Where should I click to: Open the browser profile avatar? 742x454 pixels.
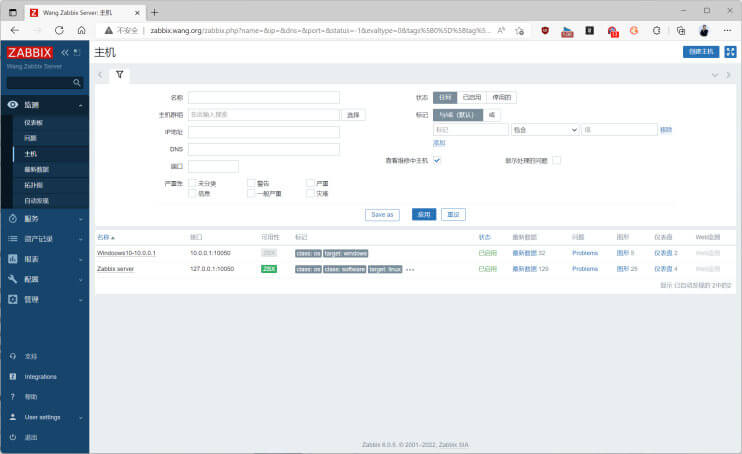pos(704,31)
